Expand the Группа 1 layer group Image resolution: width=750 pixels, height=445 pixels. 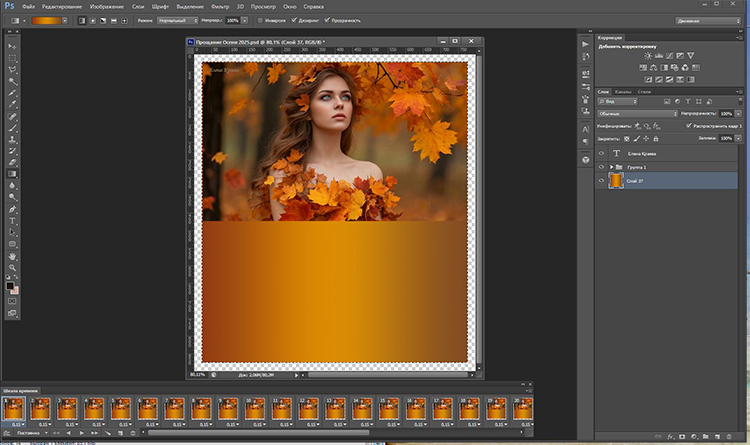coord(612,166)
